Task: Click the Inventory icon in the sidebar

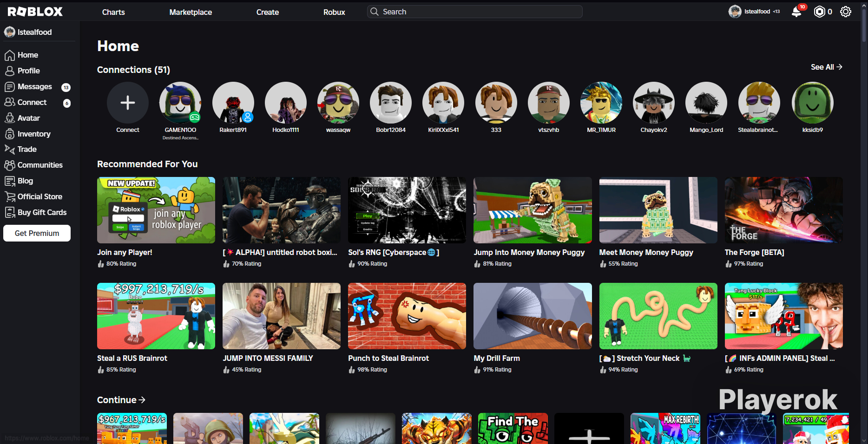Action: pyautogui.click(x=10, y=134)
